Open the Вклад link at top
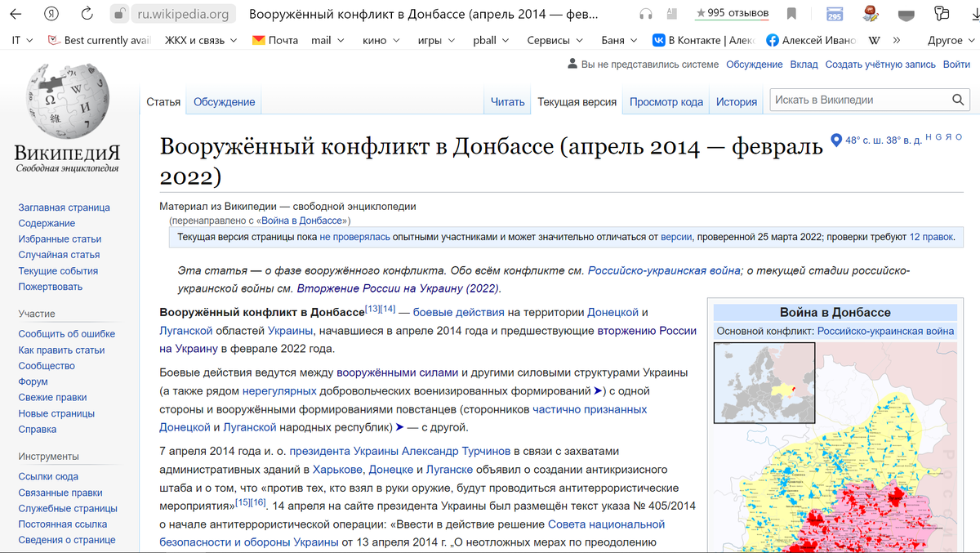Viewport: 980px width, 553px height. (x=804, y=64)
